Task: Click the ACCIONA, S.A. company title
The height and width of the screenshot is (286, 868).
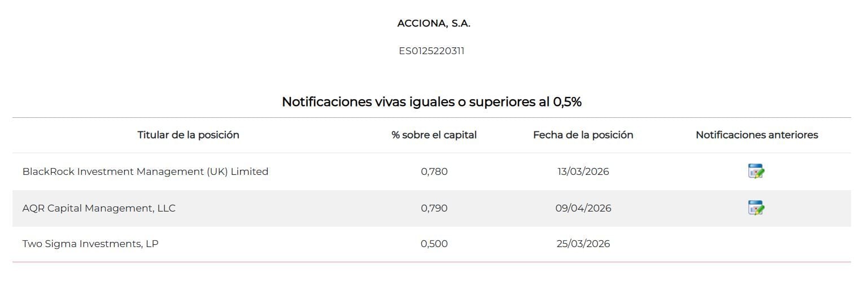Action: click(434, 24)
